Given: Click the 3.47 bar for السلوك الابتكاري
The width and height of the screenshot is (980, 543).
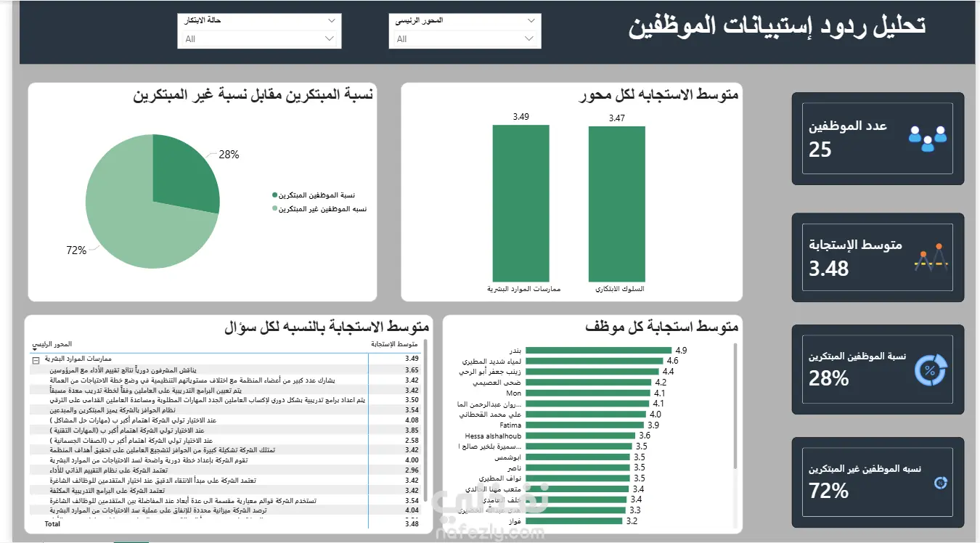Looking at the screenshot, I should [x=616, y=204].
